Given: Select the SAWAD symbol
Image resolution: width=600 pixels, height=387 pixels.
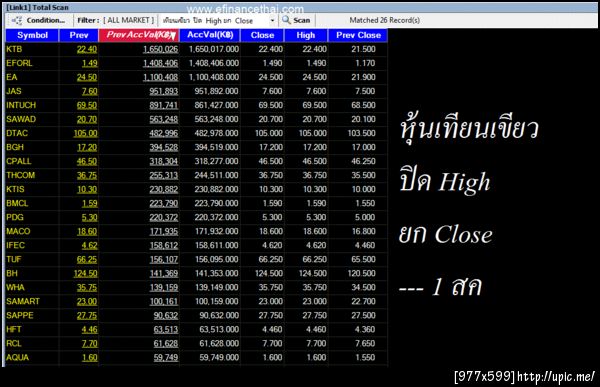Looking at the screenshot, I should pyautogui.click(x=21, y=119).
